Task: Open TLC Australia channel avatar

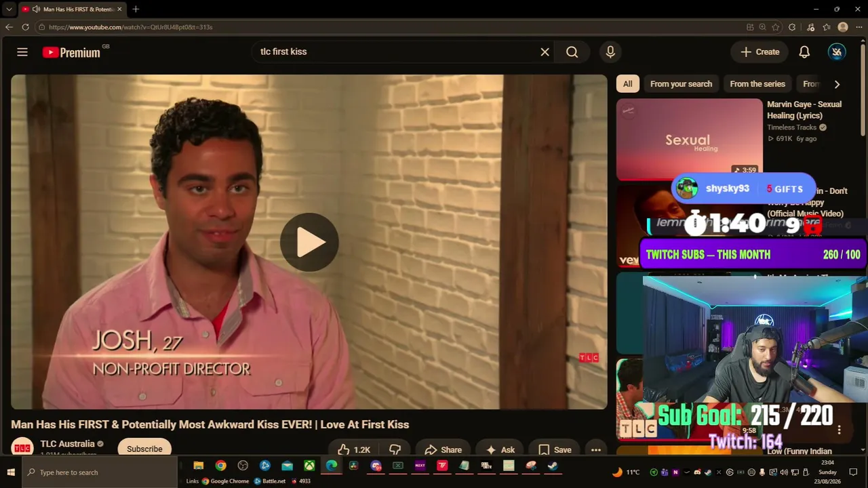Action: pyautogui.click(x=22, y=448)
